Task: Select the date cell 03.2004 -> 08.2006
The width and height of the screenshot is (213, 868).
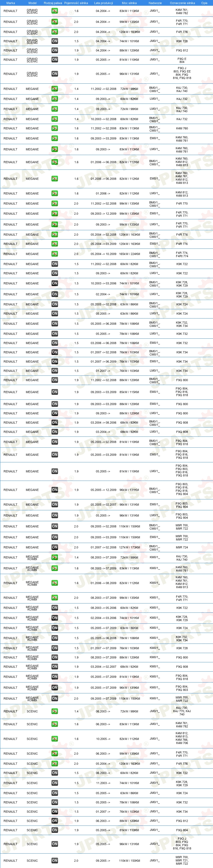Action: [x=104, y=423]
